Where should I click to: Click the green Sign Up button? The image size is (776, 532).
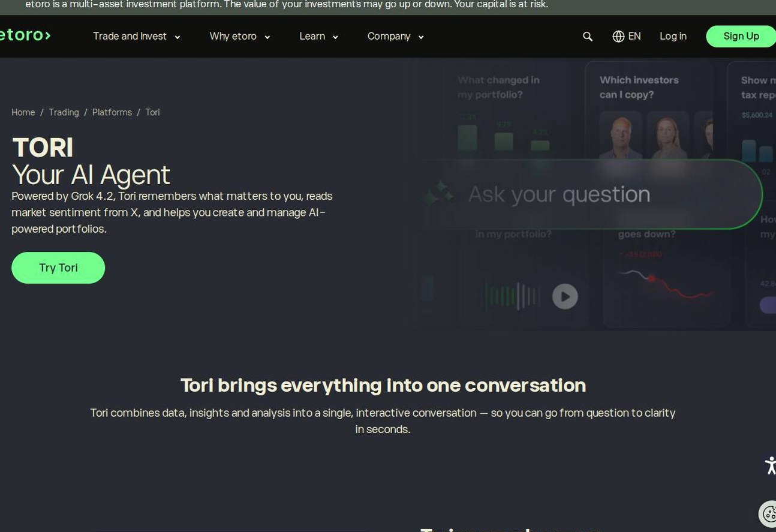tap(741, 36)
